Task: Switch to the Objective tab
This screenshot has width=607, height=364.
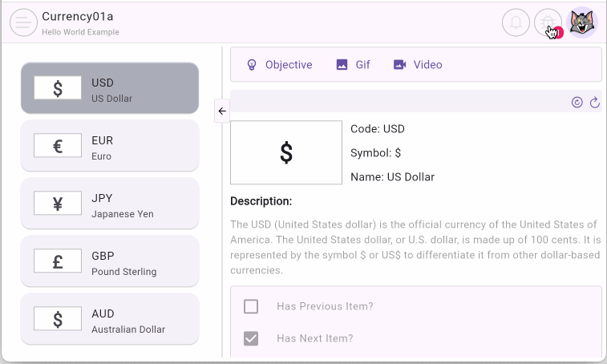Action: 279,65
